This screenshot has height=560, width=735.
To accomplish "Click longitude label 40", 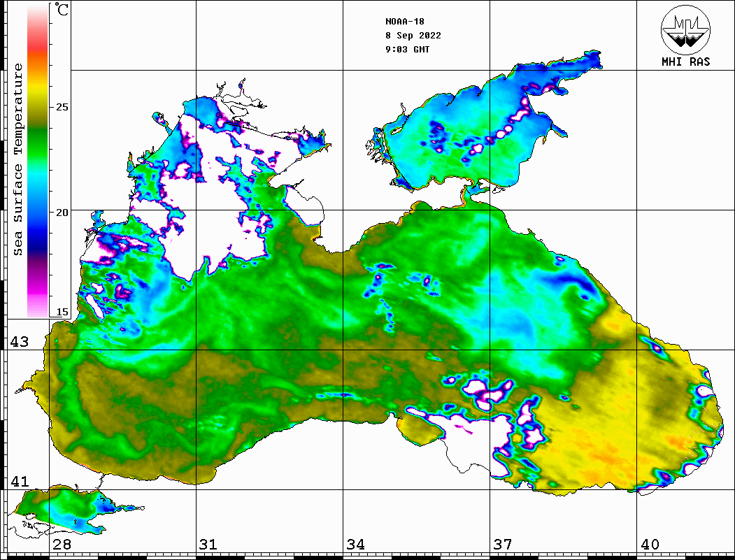I will pos(650,545).
